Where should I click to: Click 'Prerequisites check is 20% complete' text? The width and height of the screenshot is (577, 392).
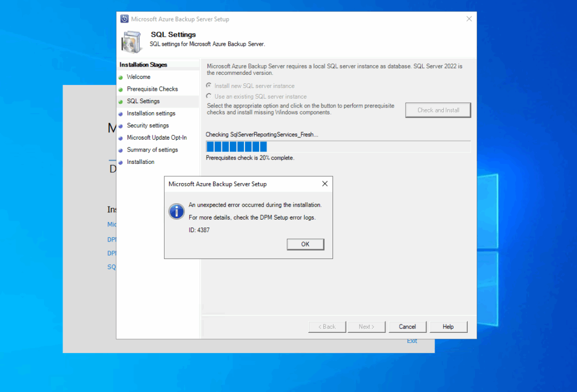(x=250, y=158)
